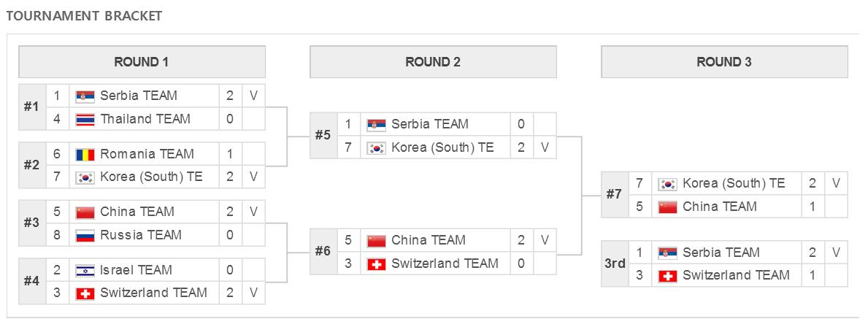
Task: Click the 3rd place match label
Action: pos(615,264)
